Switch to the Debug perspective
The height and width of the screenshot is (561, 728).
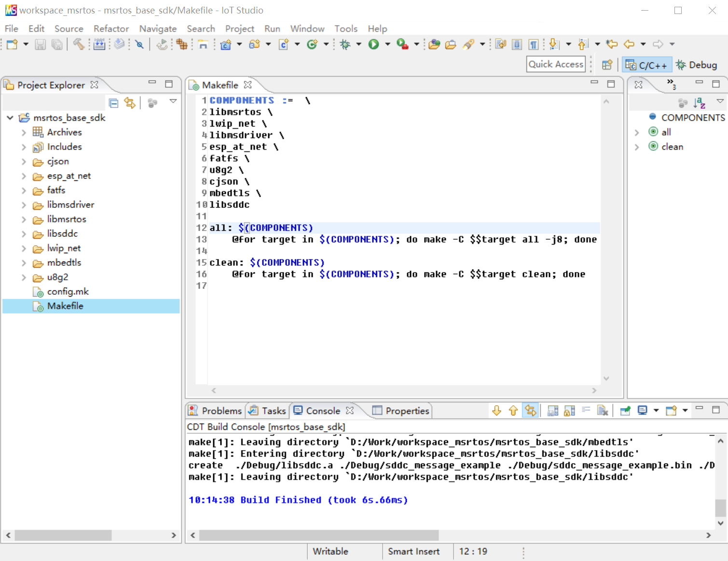(x=697, y=65)
